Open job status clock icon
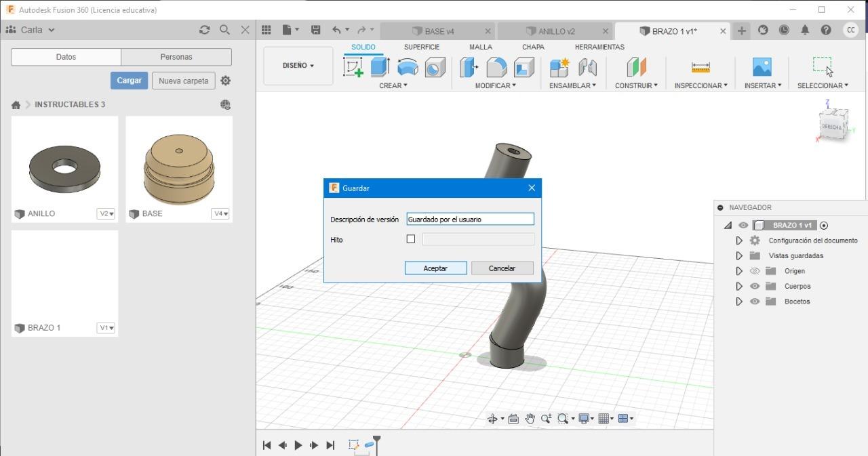The width and height of the screenshot is (868, 456). click(784, 30)
